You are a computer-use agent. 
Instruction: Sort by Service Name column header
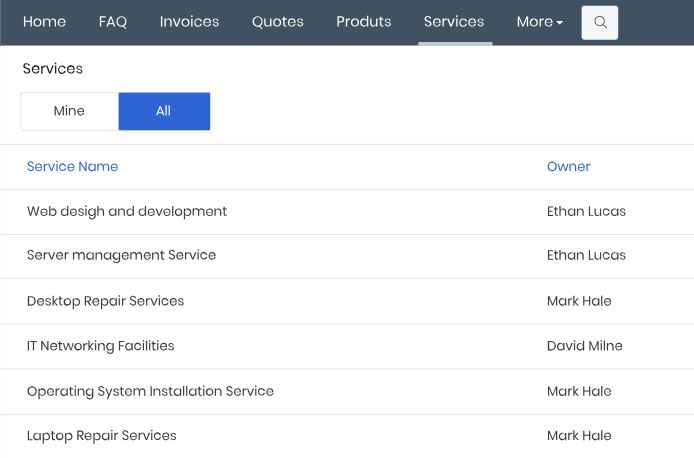73,166
